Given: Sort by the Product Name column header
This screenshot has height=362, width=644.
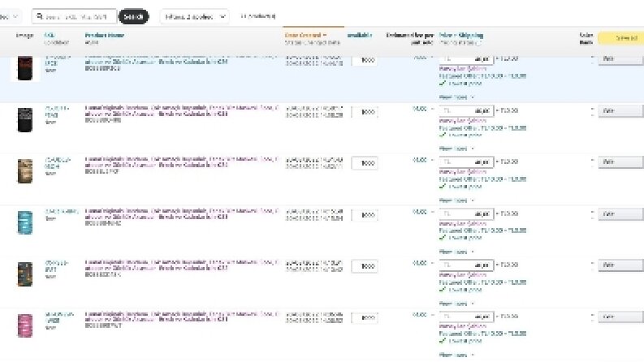Looking at the screenshot, I should [104, 35].
